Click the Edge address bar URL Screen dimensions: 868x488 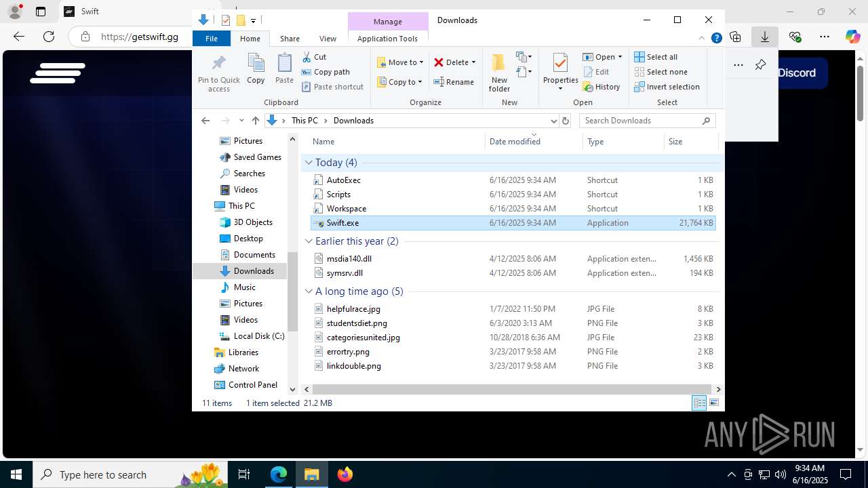coord(140,37)
